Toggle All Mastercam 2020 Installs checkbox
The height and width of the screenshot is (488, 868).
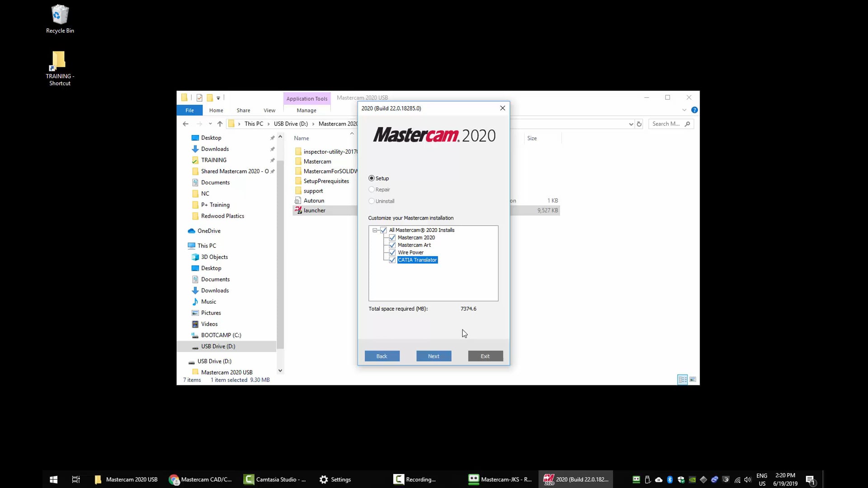[x=383, y=230]
